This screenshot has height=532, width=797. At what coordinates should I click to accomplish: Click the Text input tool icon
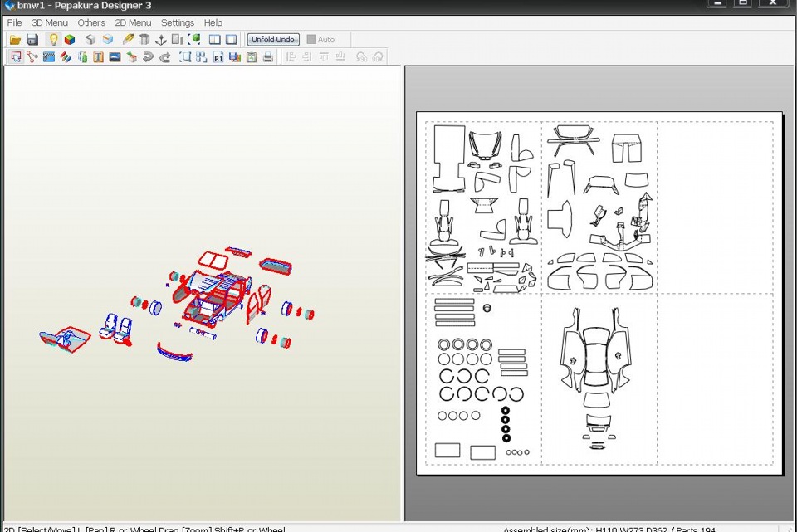click(x=98, y=57)
